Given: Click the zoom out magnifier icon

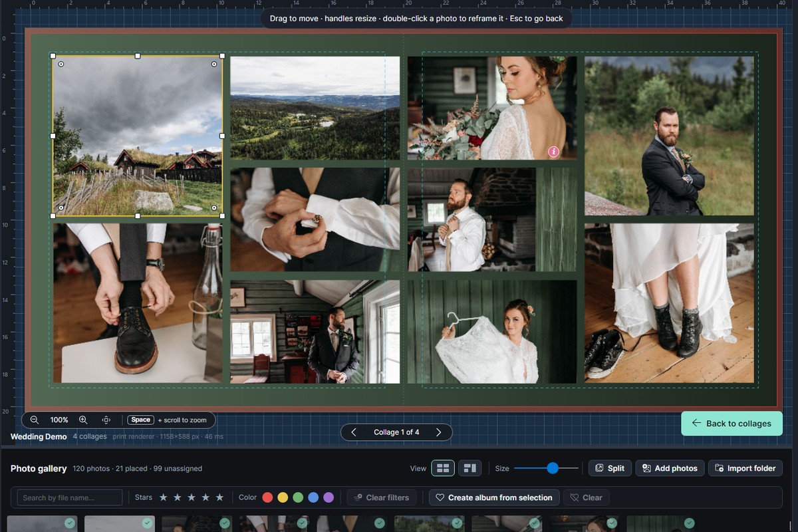Looking at the screenshot, I should 35,420.
